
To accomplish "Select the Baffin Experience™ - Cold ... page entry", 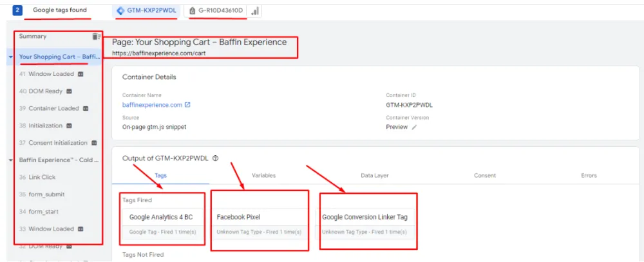I will click(x=59, y=160).
